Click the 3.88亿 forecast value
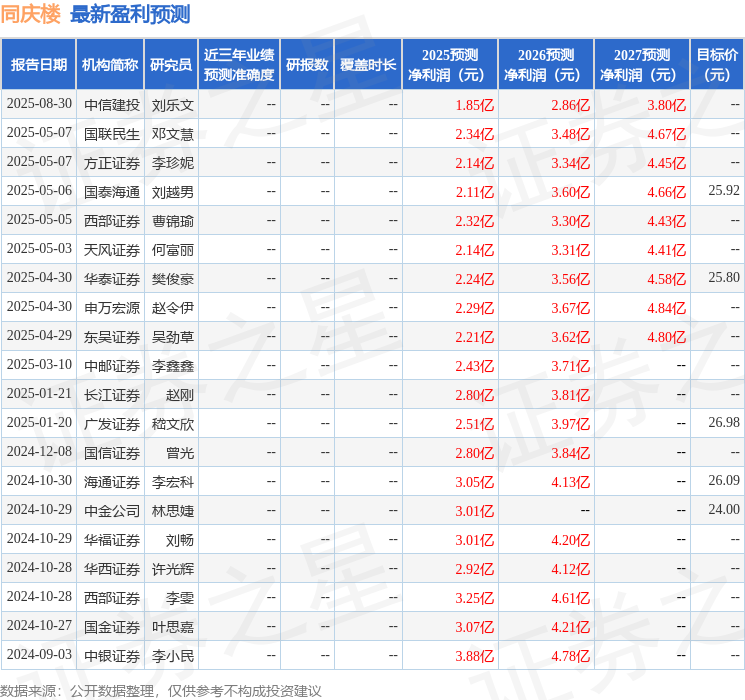This screenshot has height=700, width=745. tap(474, 656)
